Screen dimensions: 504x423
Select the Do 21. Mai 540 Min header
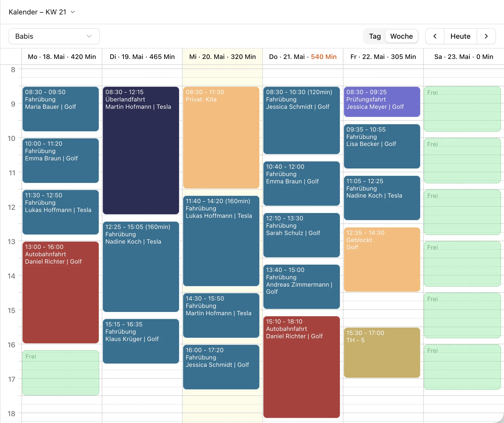(303, 57)
